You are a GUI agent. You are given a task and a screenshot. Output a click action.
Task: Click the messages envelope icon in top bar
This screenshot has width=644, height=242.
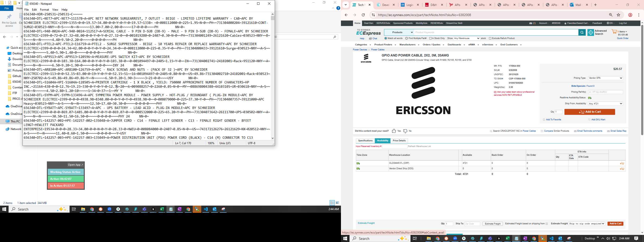pos(531,23)
